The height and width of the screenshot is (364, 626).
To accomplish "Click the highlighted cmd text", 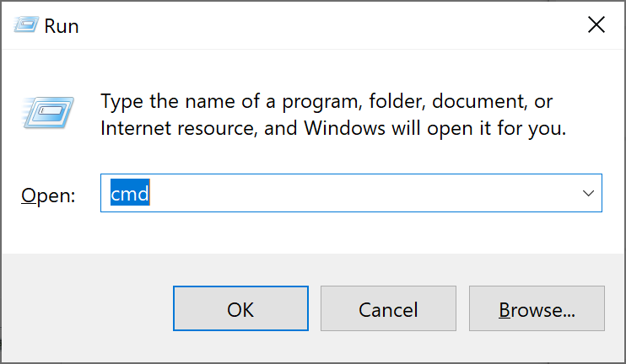I will 130,193.
